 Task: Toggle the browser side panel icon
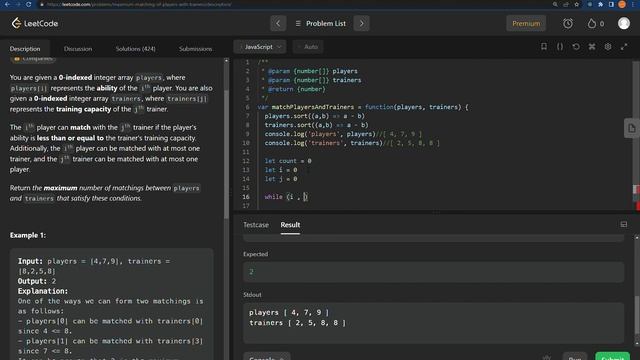point(611,4)
